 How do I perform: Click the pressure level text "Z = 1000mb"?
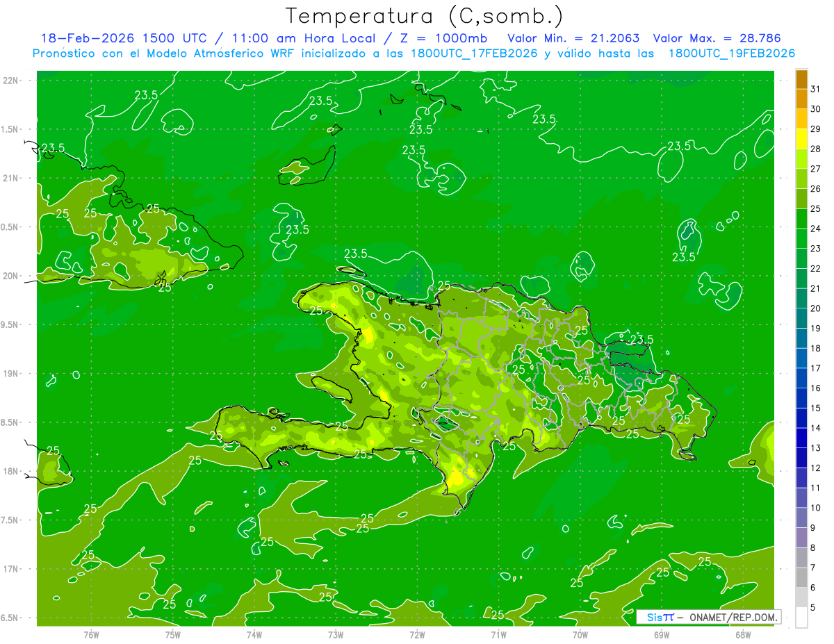point(441,38)
